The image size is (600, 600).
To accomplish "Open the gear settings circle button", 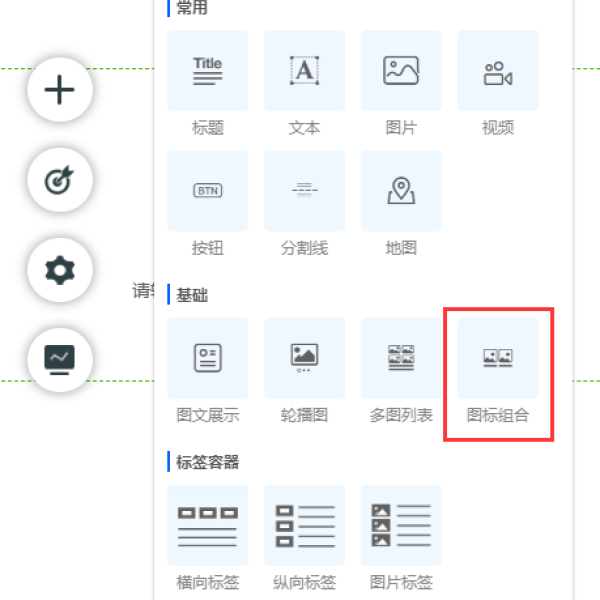I will (60, 270).
